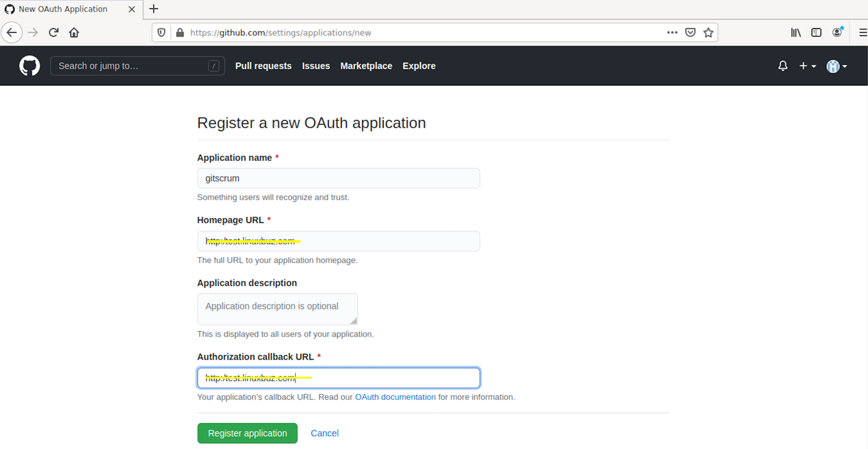Click the Application name input field
The width and height of the screenshot is (868, 449).
tap(338, 178)
